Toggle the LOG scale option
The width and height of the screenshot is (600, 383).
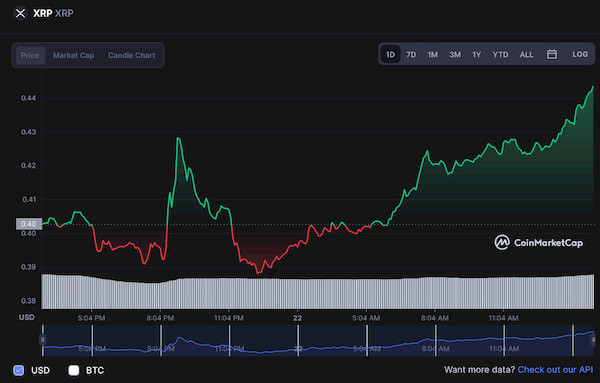(580, 54)
